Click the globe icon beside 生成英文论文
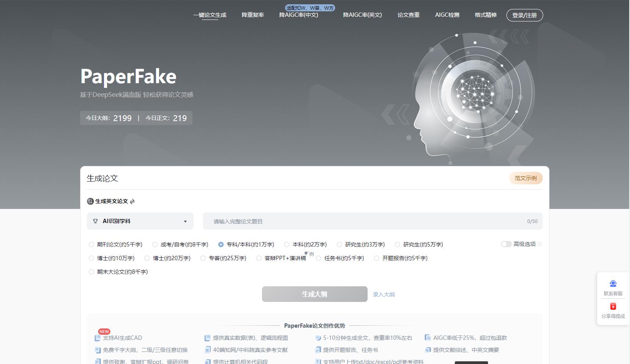This screenshot has height=364, width=630. (90, 201)
